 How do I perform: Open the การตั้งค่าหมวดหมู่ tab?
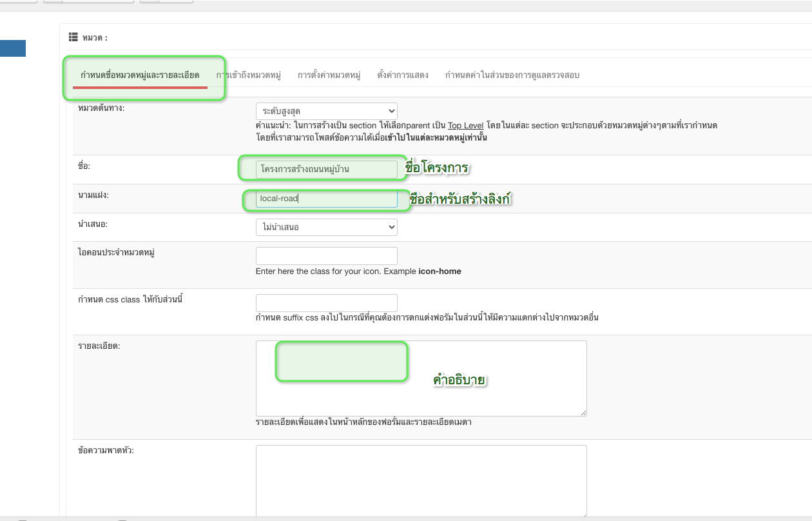click(329, 75)
